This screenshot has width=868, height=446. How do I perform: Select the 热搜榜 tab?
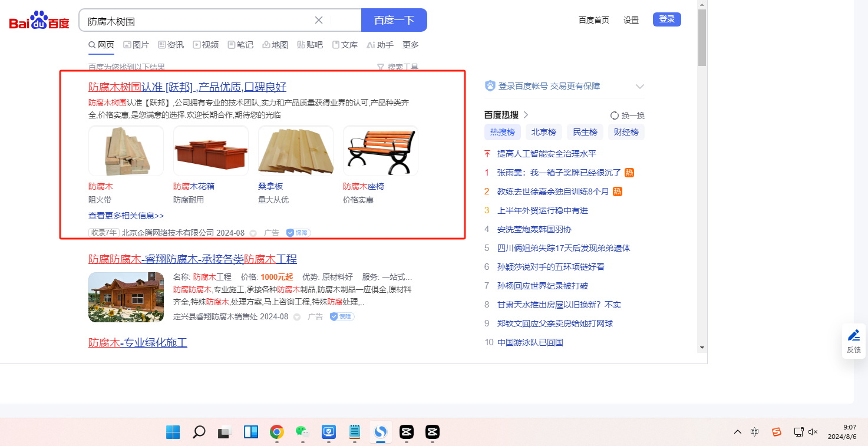pyautogui.click(x=503, y=132)
